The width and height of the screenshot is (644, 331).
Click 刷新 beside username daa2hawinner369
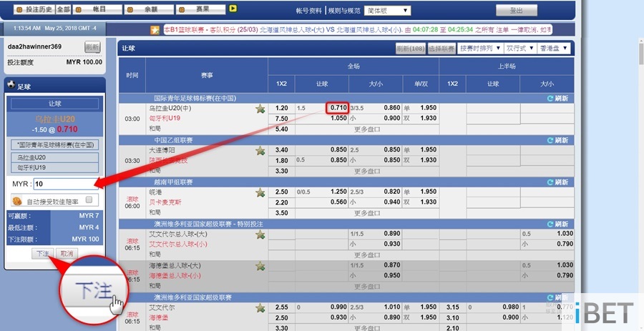(x=92, y=47)
